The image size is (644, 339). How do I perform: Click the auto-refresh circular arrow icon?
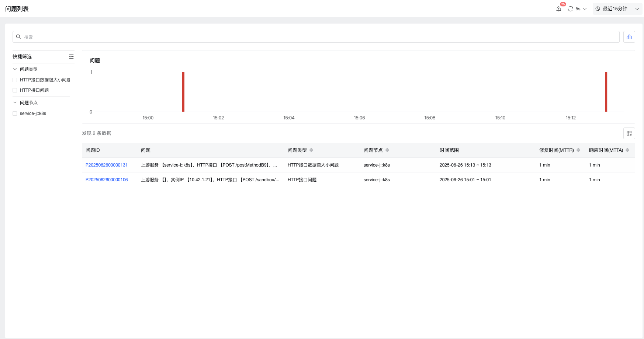click(x=570, y=9)
